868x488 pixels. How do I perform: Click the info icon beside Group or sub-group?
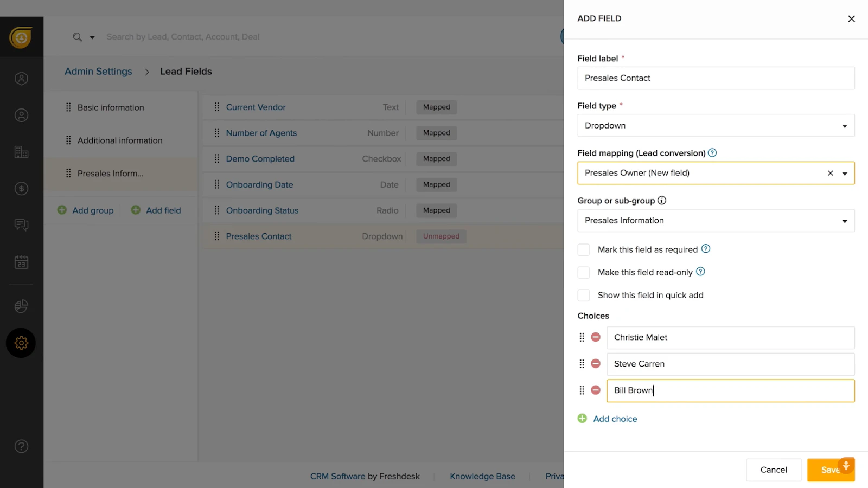tap(662, 201)
